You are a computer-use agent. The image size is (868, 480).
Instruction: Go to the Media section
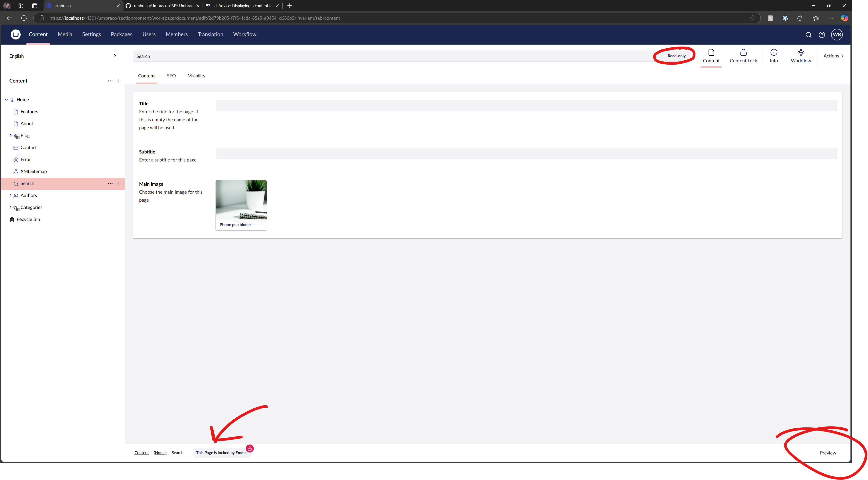point(65,34)
